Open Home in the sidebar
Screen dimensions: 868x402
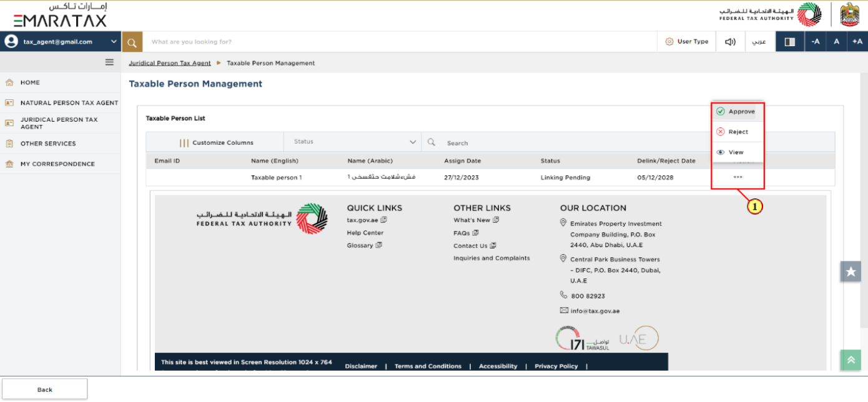(61, 82)
